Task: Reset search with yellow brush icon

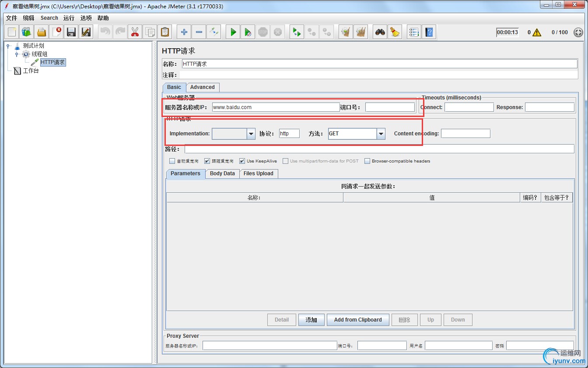Action: [395, 32]
